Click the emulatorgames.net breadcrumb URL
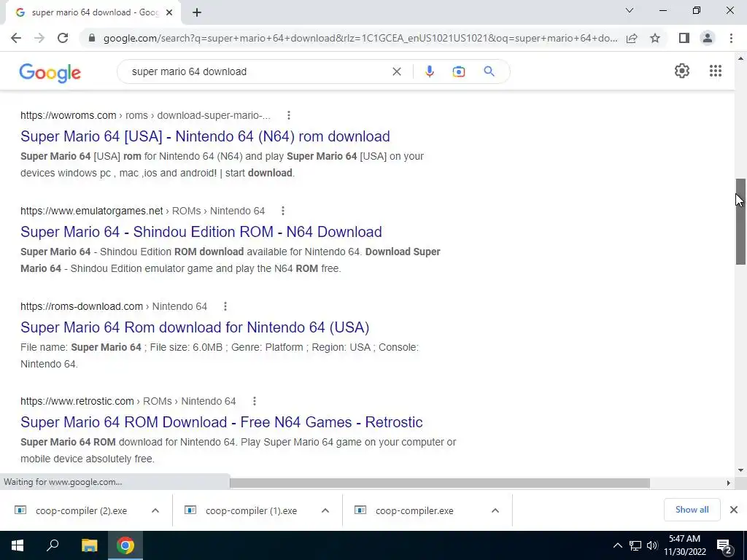 [x=142, y=211]
